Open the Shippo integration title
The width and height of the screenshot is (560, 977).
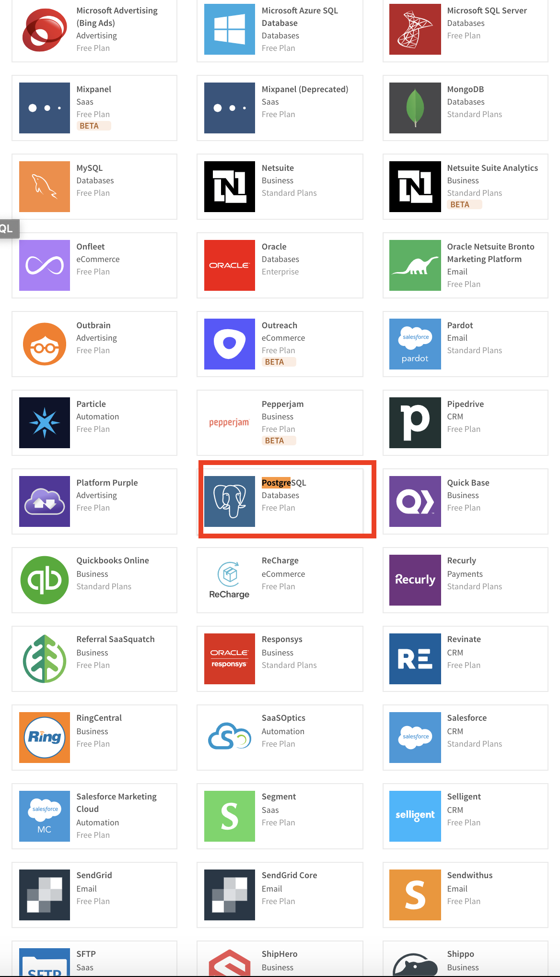461,954
